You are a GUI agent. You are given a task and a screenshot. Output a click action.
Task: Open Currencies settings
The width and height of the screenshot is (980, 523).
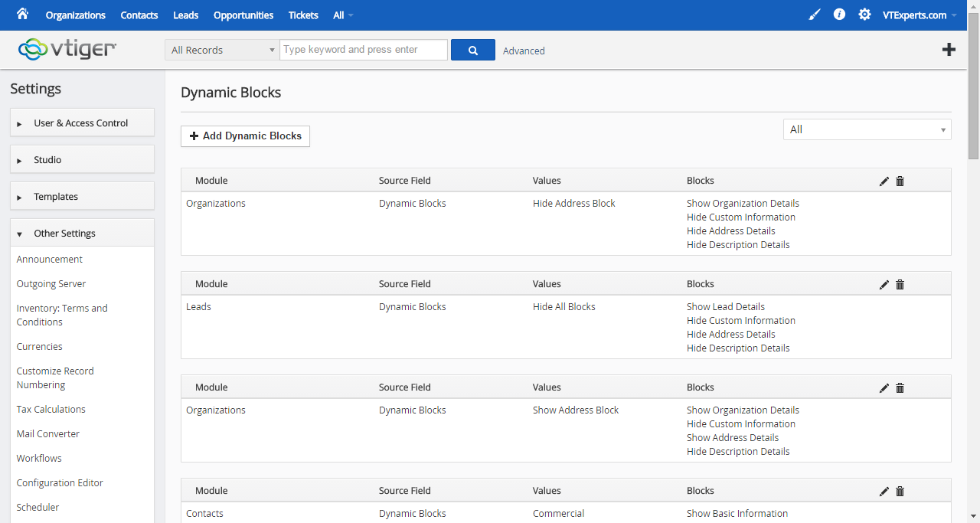(x=40, y=346)
